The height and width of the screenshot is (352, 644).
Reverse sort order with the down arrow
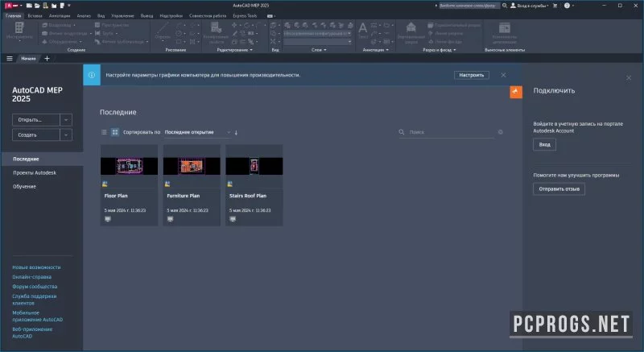coord(236,132)
